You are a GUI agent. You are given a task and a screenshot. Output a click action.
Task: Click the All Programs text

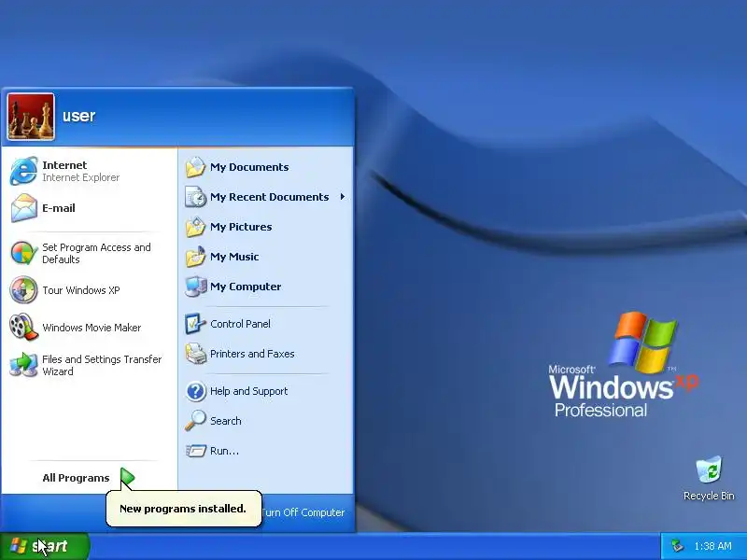click(76, 478)
